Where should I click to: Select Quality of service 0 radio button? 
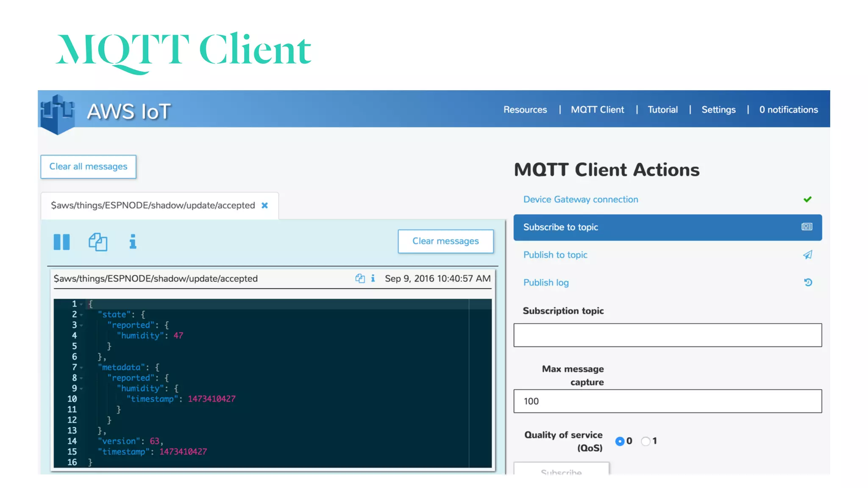pyautogui.click(x=620, y=441)
